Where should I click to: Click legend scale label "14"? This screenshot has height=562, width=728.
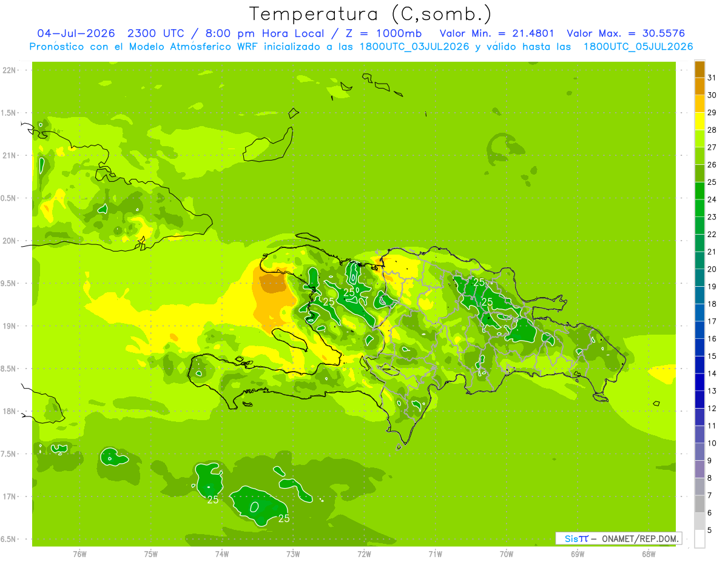712,374
